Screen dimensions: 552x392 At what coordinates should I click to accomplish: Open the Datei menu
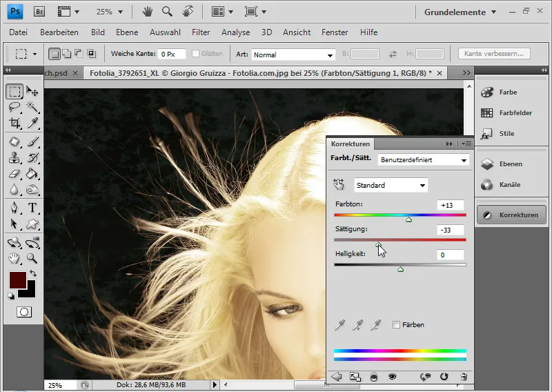19,32
